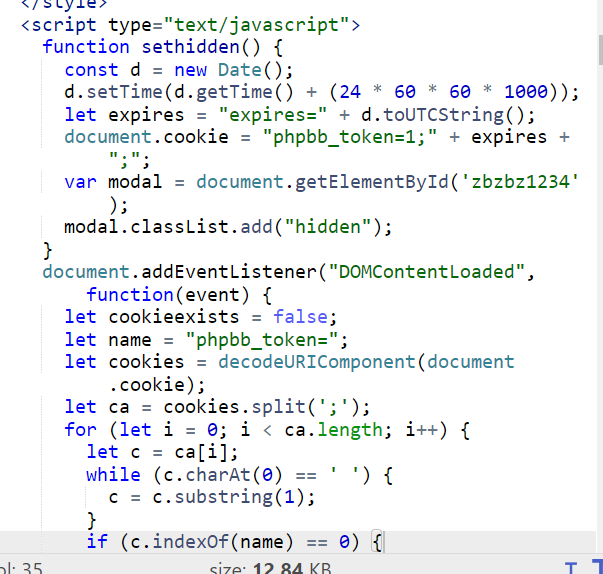Click the closing brace of while loop
603x574 pixels.
[x=92, y=520]
